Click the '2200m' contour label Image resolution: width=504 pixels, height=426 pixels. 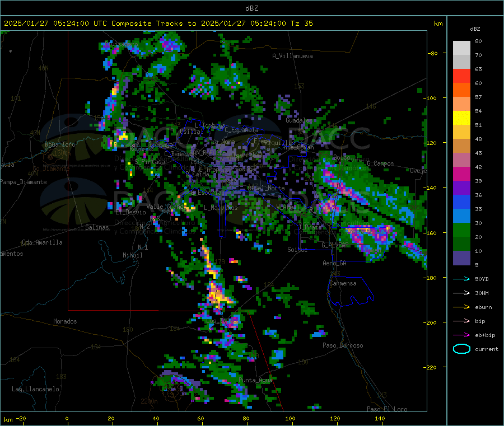click(149, 401)
